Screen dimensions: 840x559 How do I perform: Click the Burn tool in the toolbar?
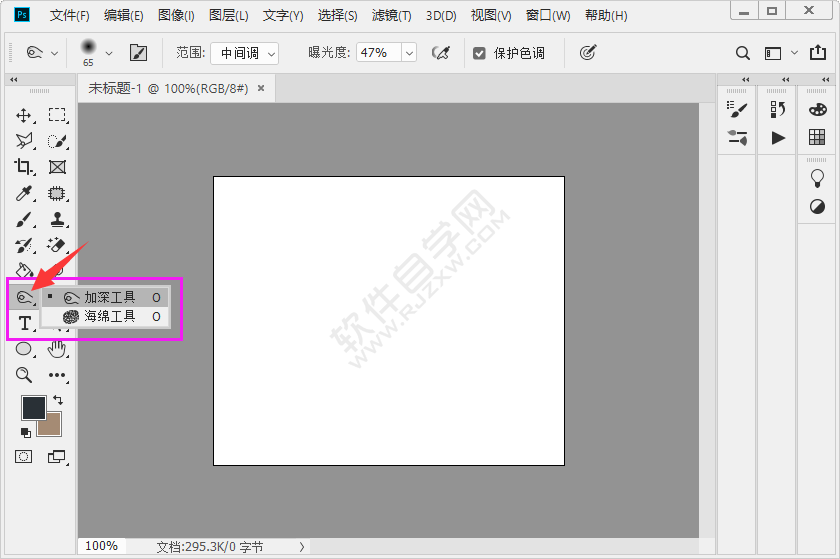24,297
